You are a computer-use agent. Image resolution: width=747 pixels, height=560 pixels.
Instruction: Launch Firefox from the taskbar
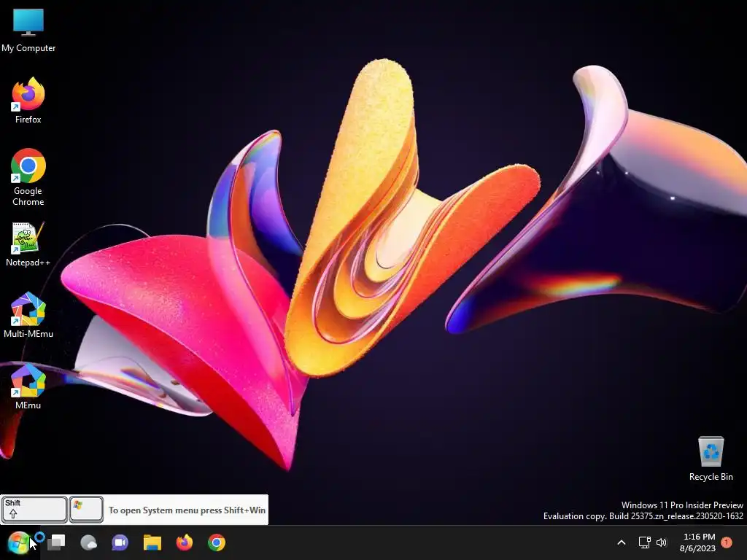pos(185,542)
